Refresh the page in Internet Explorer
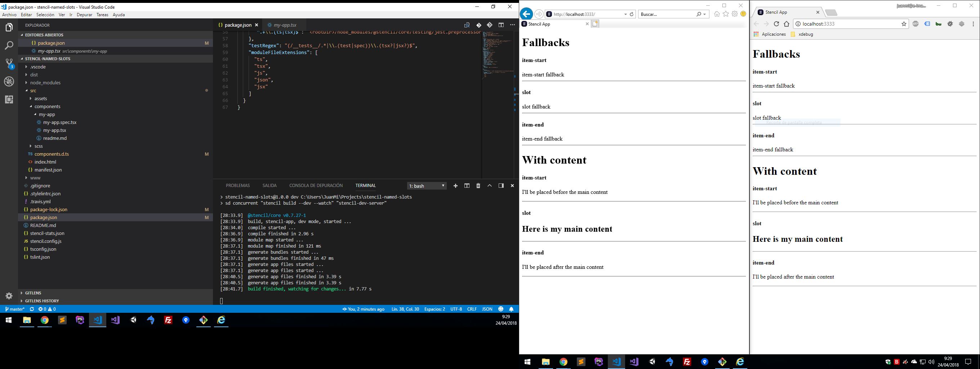This screenshot has height=369, width=980. point(632,14)
